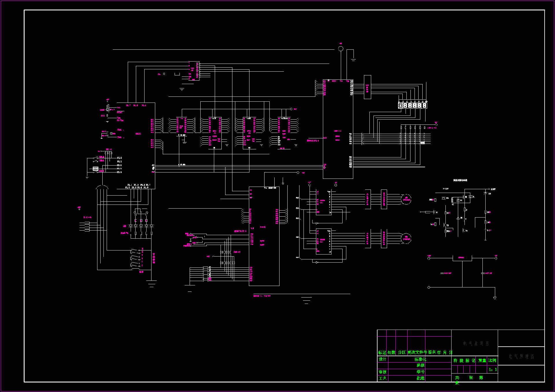Select the 更改文件号 header text
The height and width of the screenshot is (392, 555).
pos(417,352)
